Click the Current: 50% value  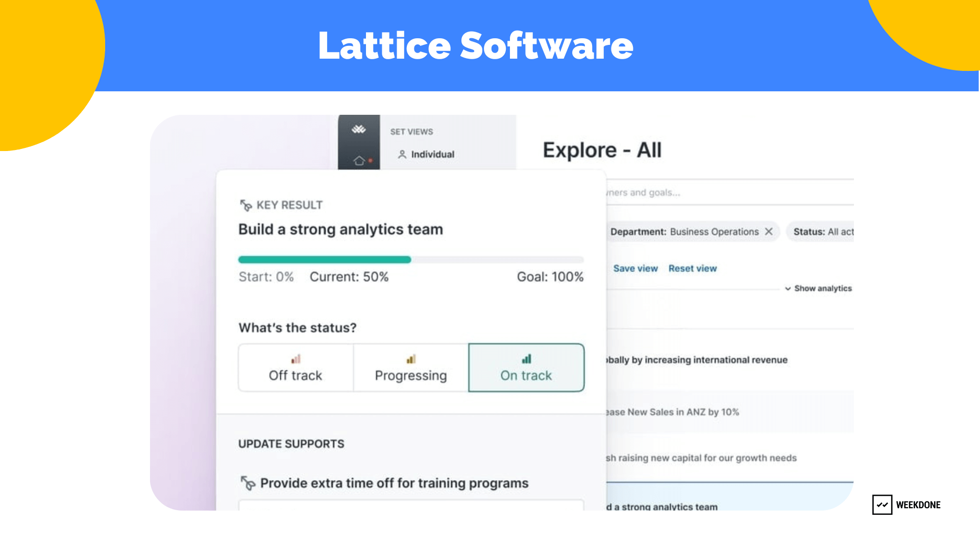(349, 277)
